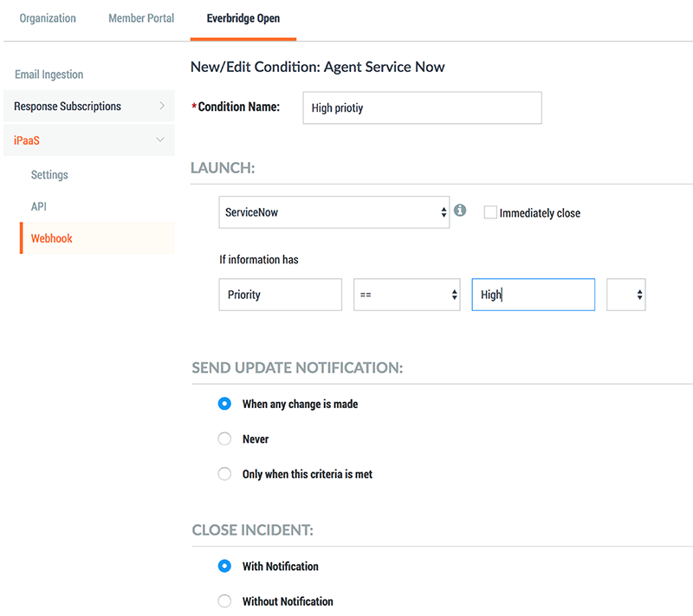Click the info icon beside ServiceNow dropdown

click(460, 211)
